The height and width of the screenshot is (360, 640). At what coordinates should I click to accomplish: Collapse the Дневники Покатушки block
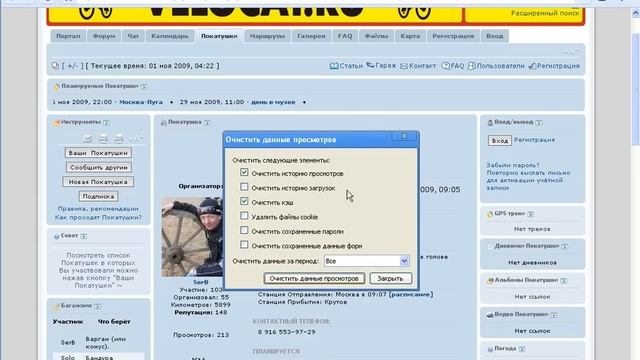coord(564,247)
